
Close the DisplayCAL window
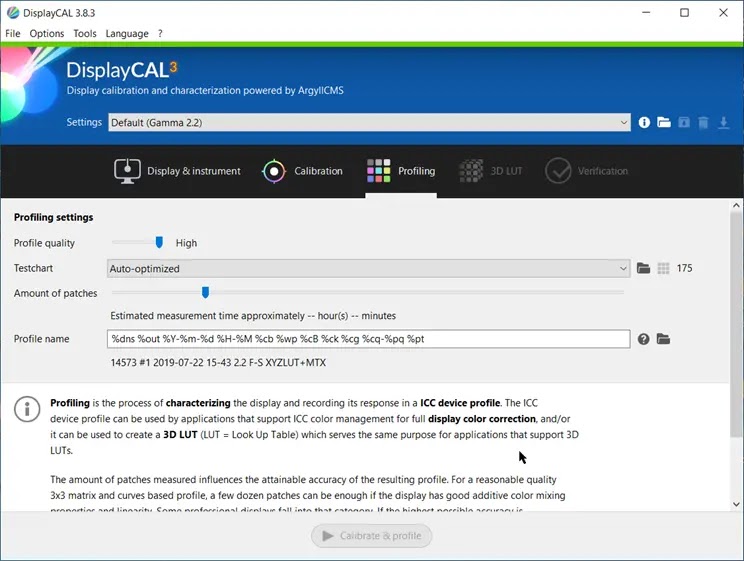723,13
